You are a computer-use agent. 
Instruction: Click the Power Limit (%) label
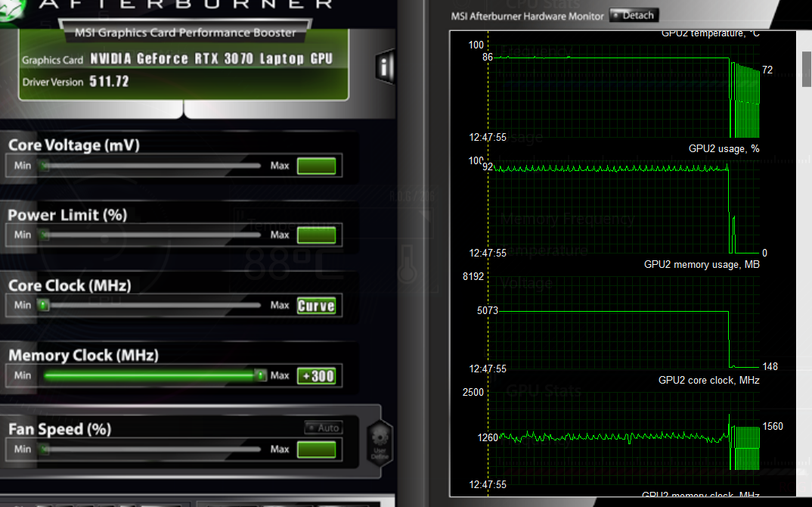(x=67, y=215)
